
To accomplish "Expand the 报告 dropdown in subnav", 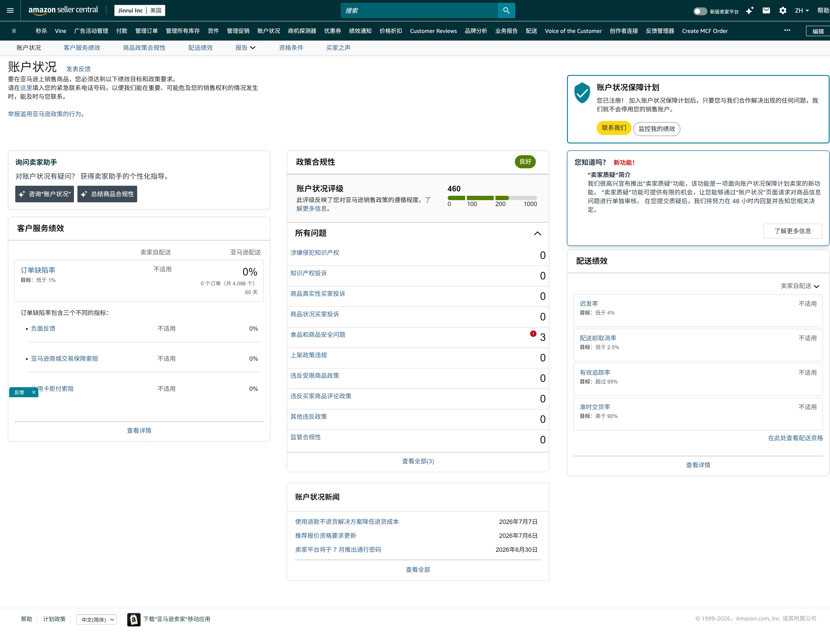I will [x=245, y=48].
